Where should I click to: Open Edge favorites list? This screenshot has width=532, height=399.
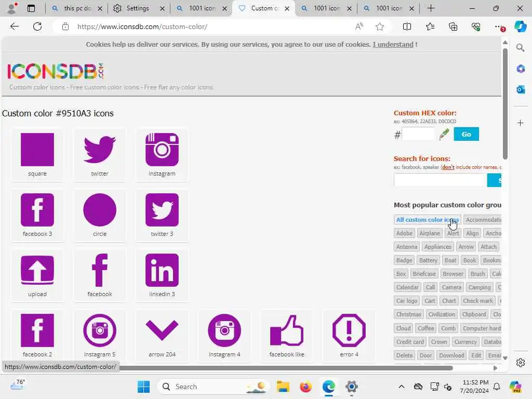[430, 26]
